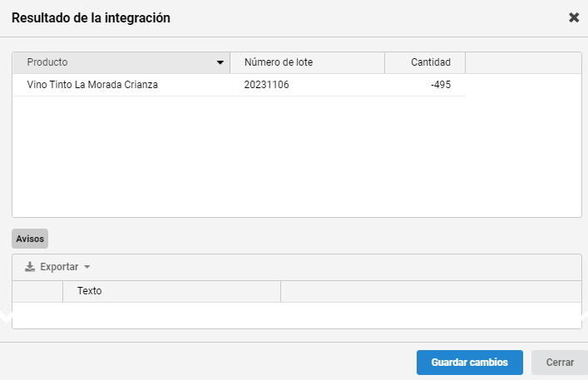Open the Producto column dropdown arrow
Image resolution: width=588 pixels, height=380 pixels.
pyautogui.click(x=220, y=62)
